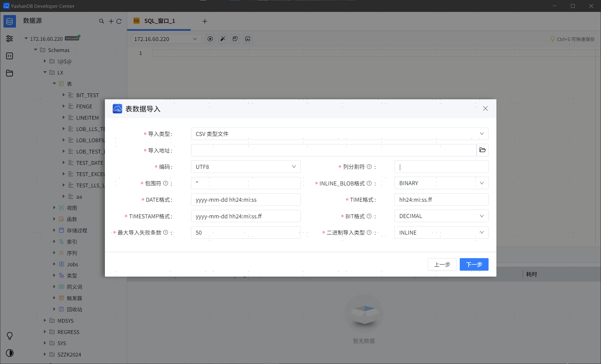Expand the MDSYS schema node
The image size is (601, 364).
(x=45, y=320)
